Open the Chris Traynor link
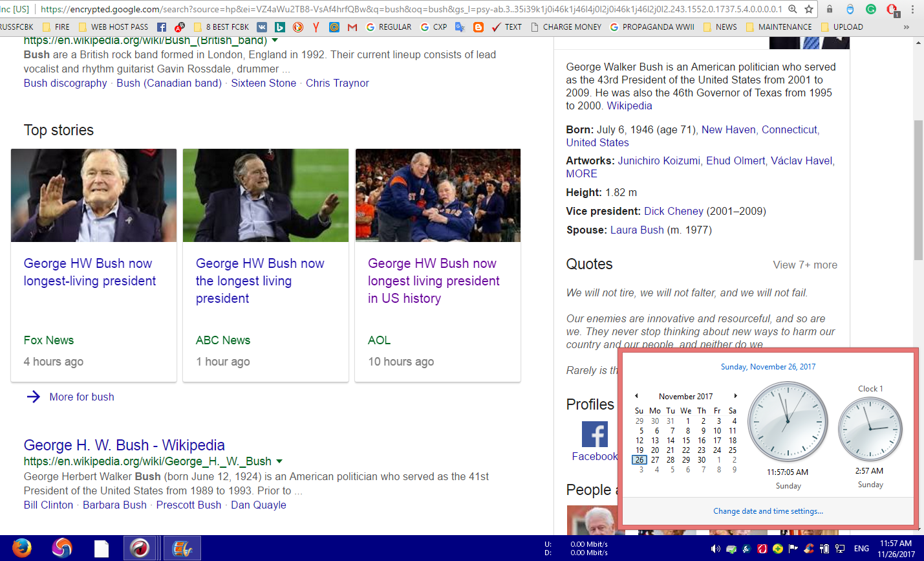Image resolution: width=924 pixels, height=561 pixels. [x=338, y=83]
